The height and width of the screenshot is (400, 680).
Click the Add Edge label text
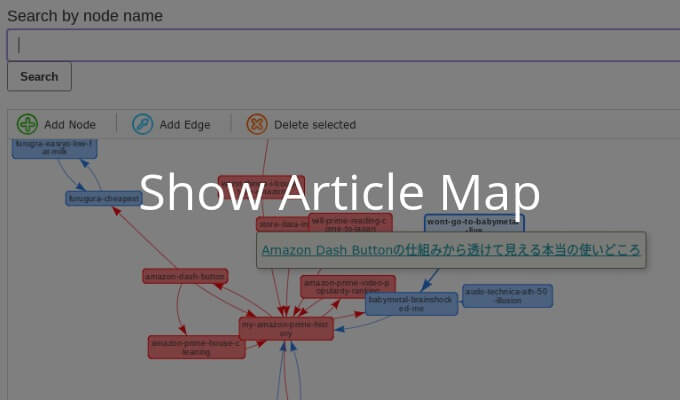[185, 125]
